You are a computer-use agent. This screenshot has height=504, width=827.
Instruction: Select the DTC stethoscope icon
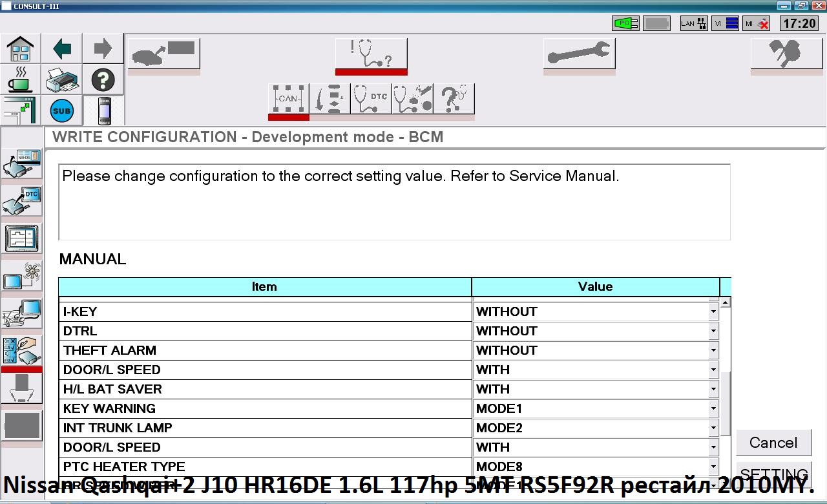pyautogui.click(x=371, y=99)
